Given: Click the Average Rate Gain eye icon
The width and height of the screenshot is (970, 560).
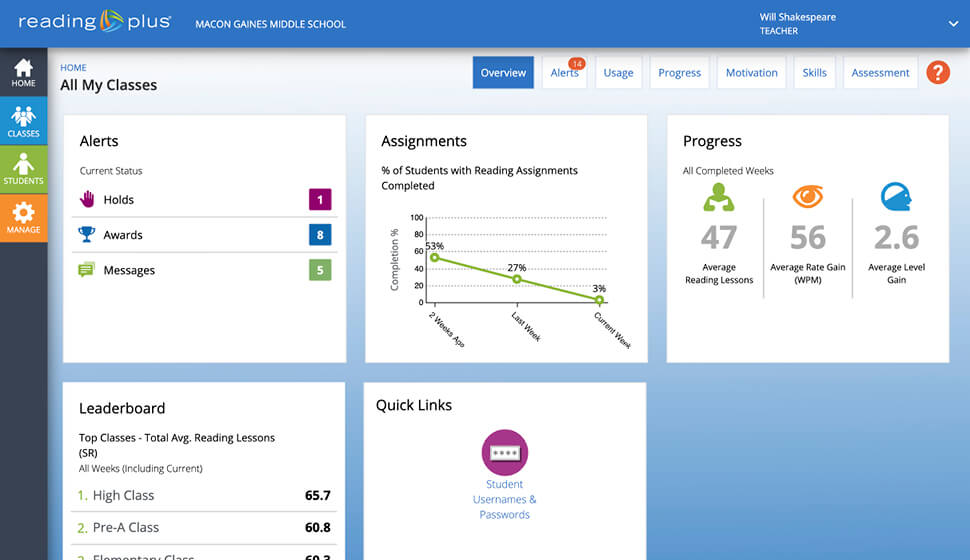Looking at the screenshot, I should (807, 197).
